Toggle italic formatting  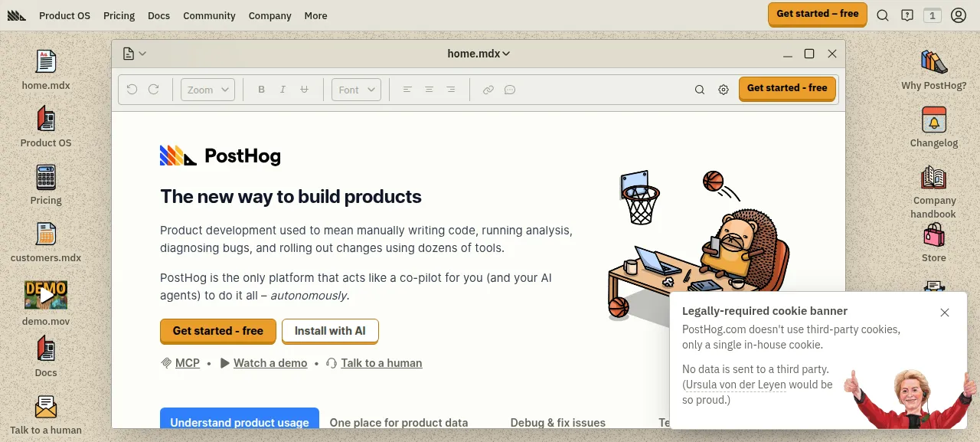[283, 90]
